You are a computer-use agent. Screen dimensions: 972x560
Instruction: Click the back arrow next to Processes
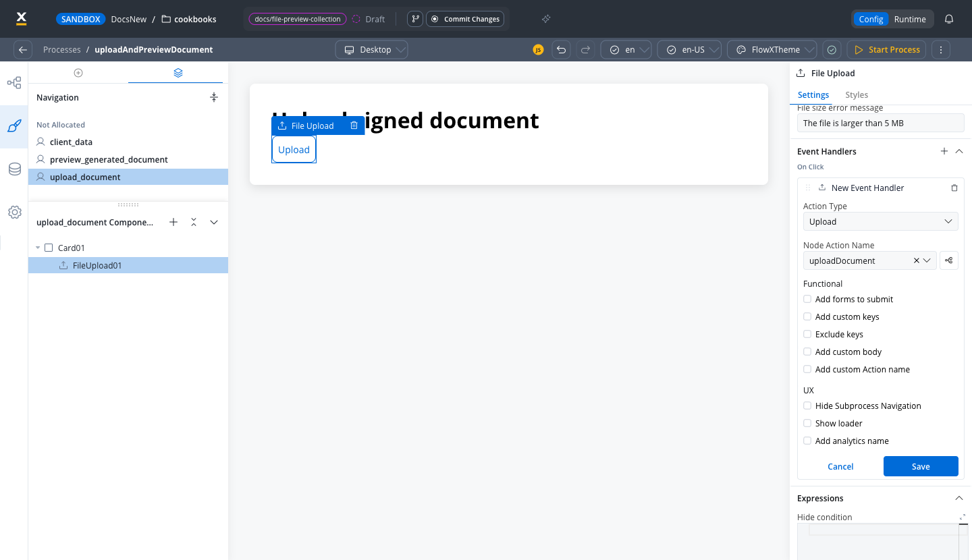click(x=23, y=49)
